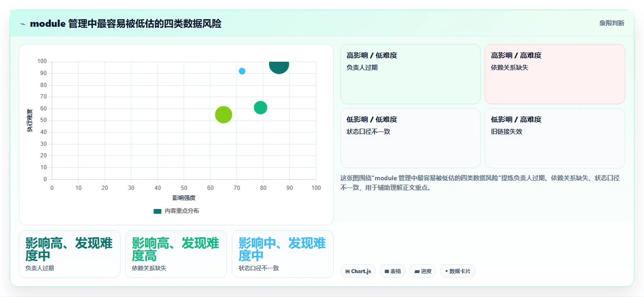The width and height of the screenshot is (644, 297).
Task: Click the module 管理 title heading
Action: tap(125, 23)
